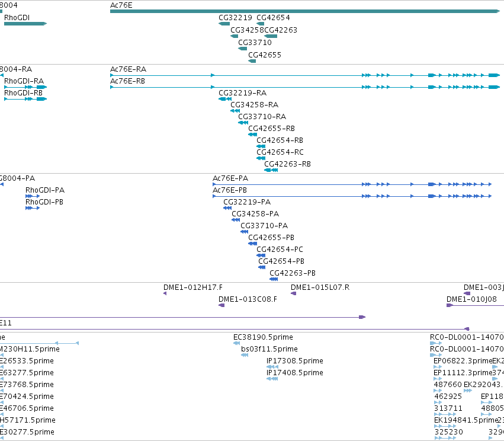
Task: Select the CG32219-PA protein glyph
Action: [x=227, y=208]
